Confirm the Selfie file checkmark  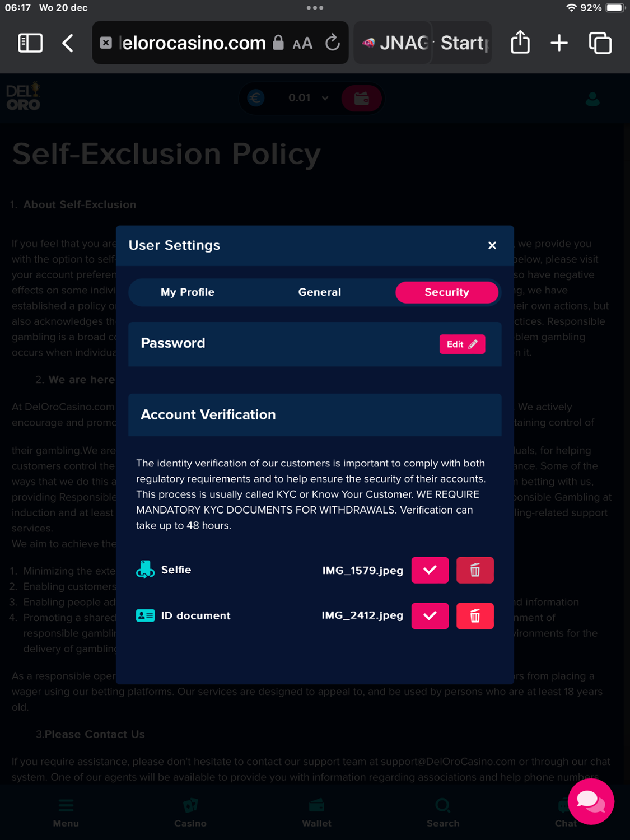coord(430,570)
